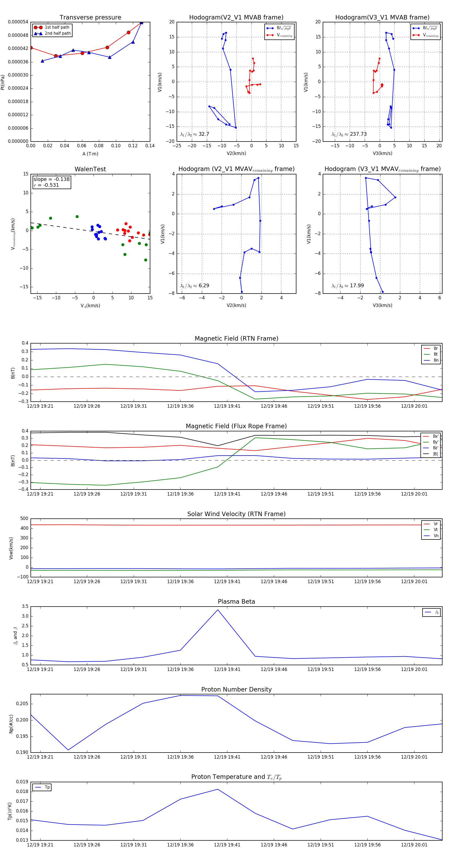Select '2nd half path' legend entry
The width and height of the screenshot is (473, 868).
click(53, 33)
